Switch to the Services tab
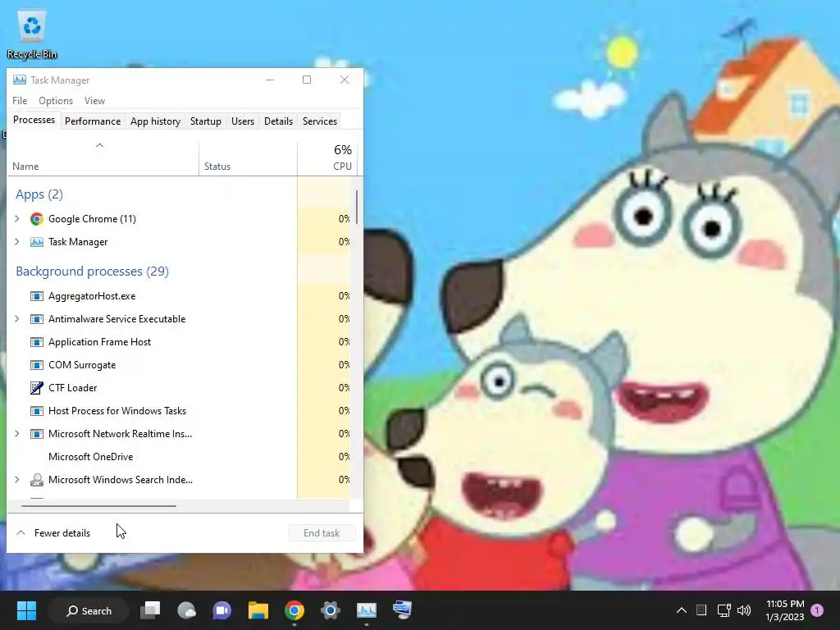 (320, 121)
